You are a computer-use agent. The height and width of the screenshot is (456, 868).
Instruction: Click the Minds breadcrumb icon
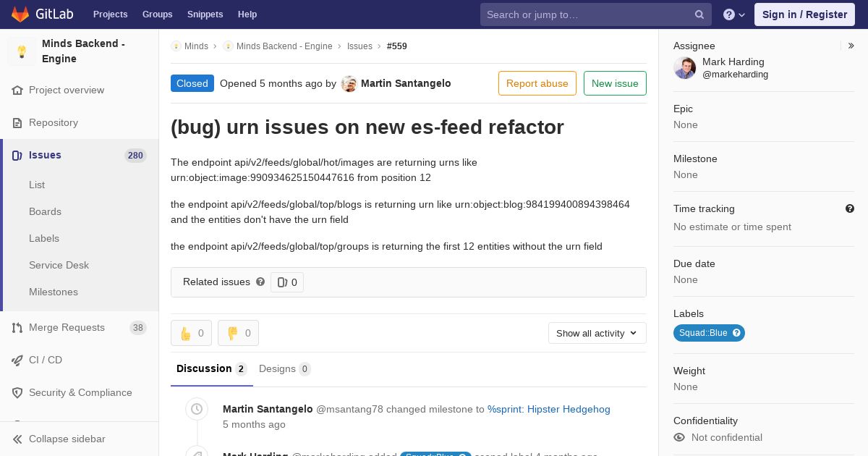(x=176, y=46)
